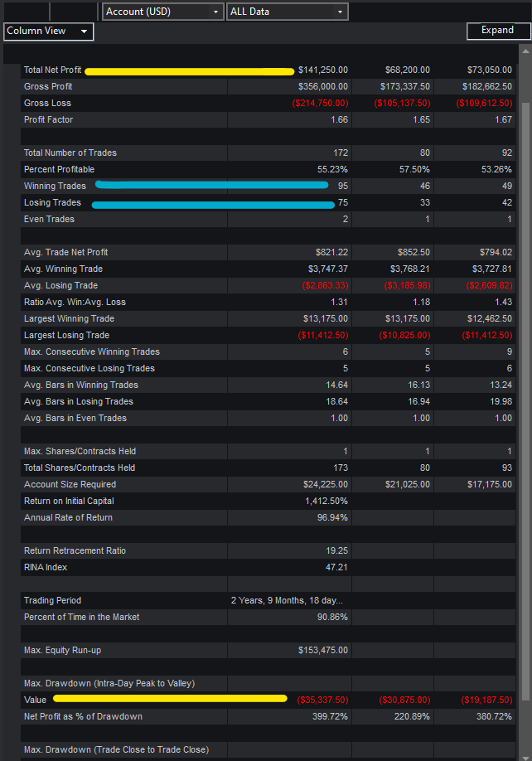
Task: Select the RINA Index row label
Action: (x=46, y=568)
